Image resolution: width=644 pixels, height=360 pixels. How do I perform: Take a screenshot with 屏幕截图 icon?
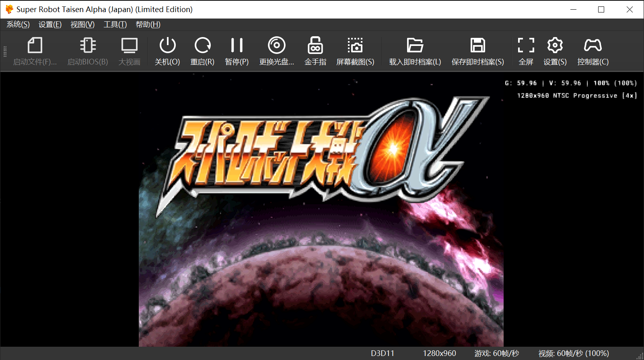point(355,46)
